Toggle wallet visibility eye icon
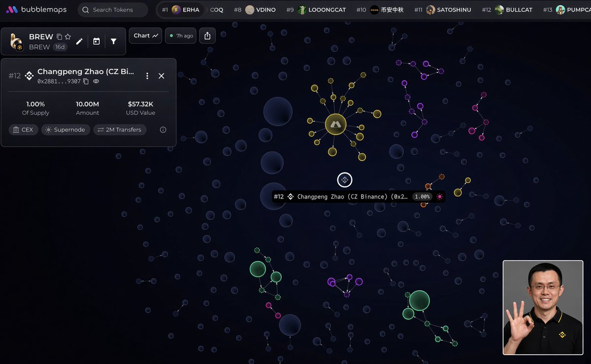Viewport: 591px width, 364px height. click(96, 81)
